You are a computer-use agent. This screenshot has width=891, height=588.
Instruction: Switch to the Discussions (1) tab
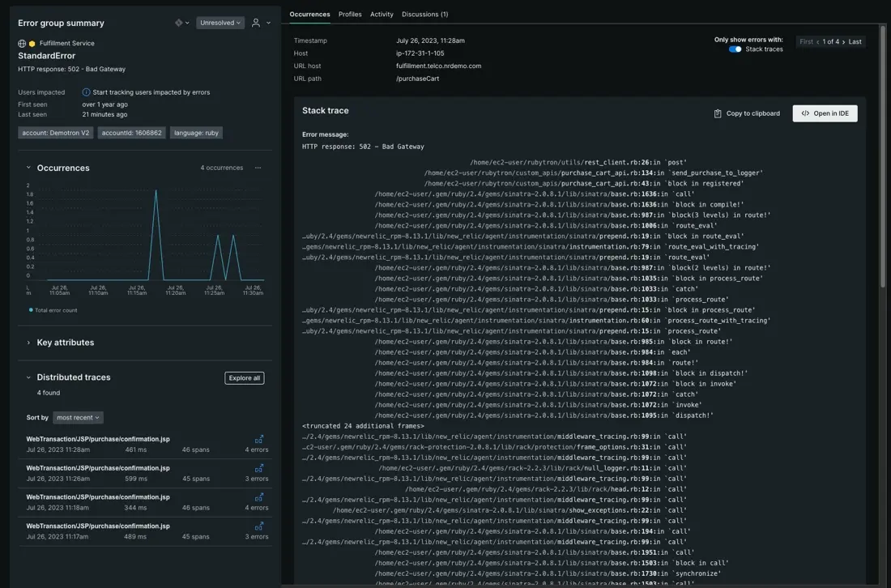point(424,15)
